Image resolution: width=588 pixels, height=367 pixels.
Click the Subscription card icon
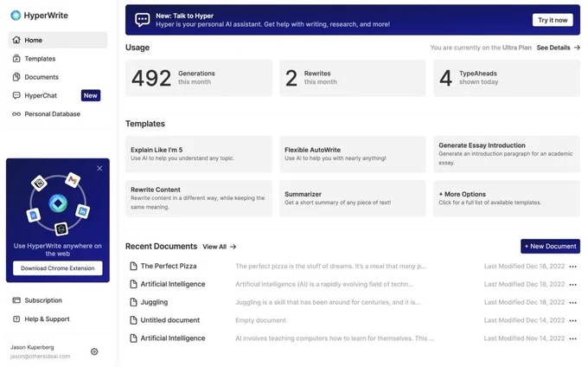click(16, 300)
